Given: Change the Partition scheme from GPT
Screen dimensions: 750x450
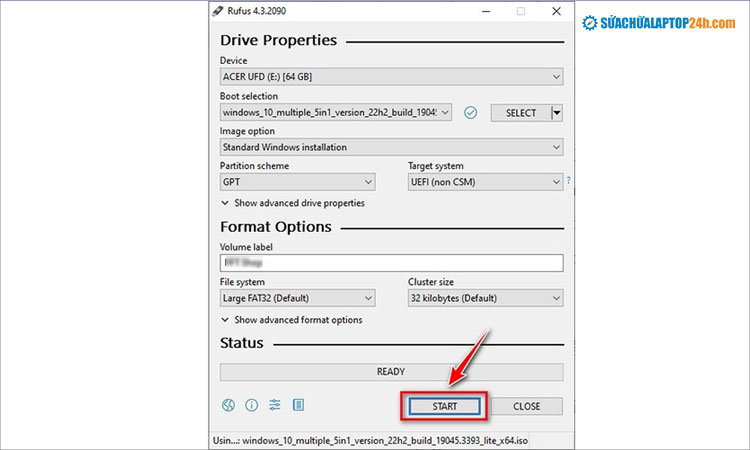Looking at the screenshot, I should click(297, 182).
